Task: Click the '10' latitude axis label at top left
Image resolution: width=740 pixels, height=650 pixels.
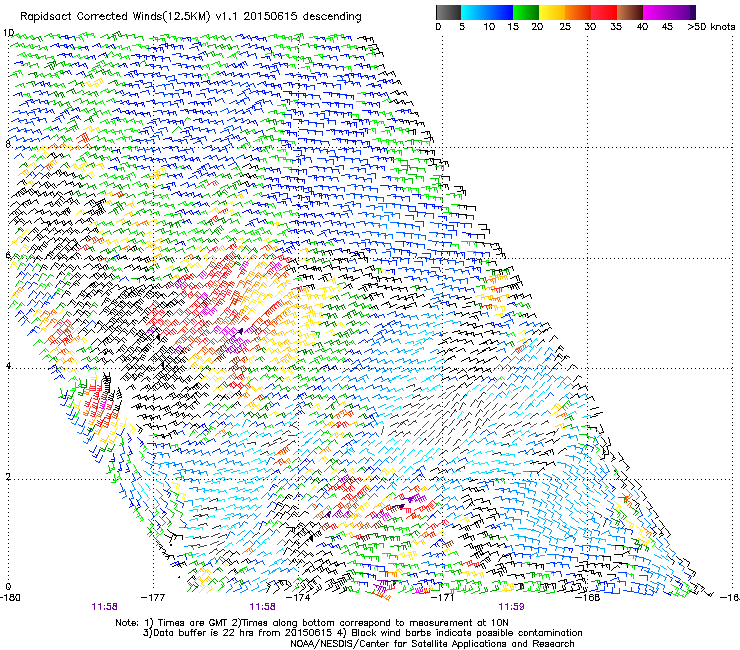Action: (x=8, y=33)
